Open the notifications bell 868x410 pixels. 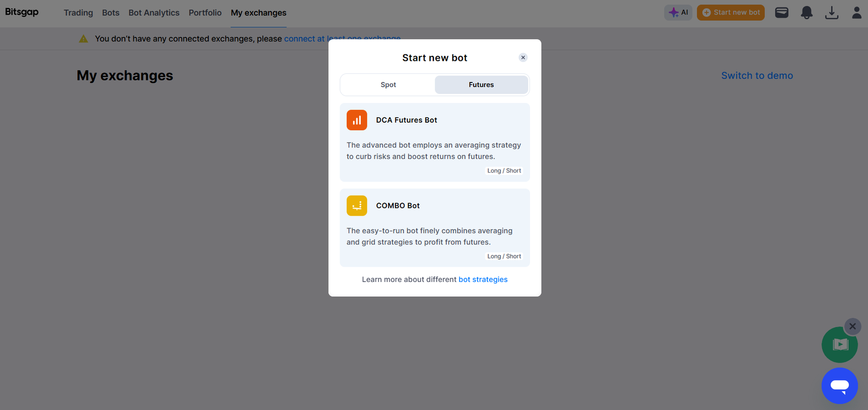tap(807, 12)
